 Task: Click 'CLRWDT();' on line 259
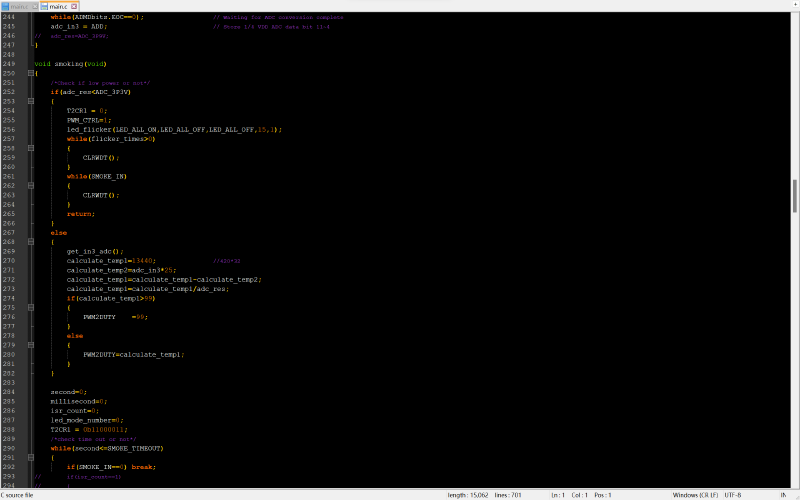coord(101,158)
